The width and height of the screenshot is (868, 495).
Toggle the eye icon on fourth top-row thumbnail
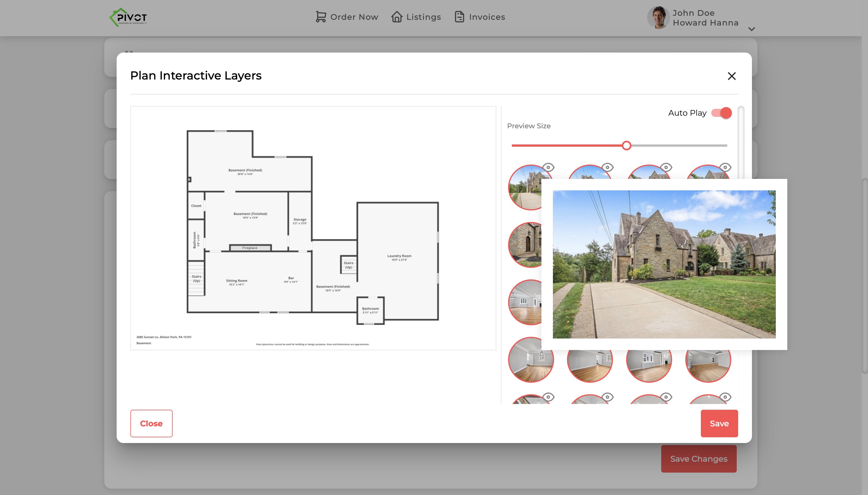(725, 167)
